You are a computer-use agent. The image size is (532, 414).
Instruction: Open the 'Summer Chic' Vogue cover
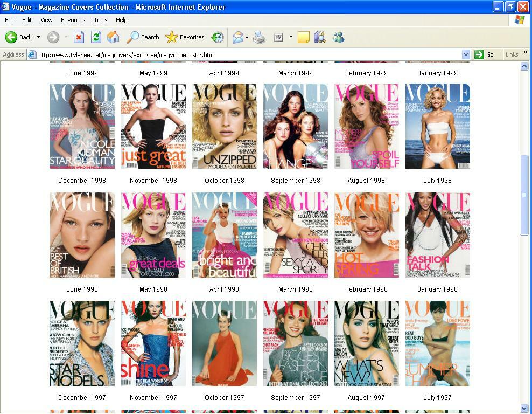point(438,343)
